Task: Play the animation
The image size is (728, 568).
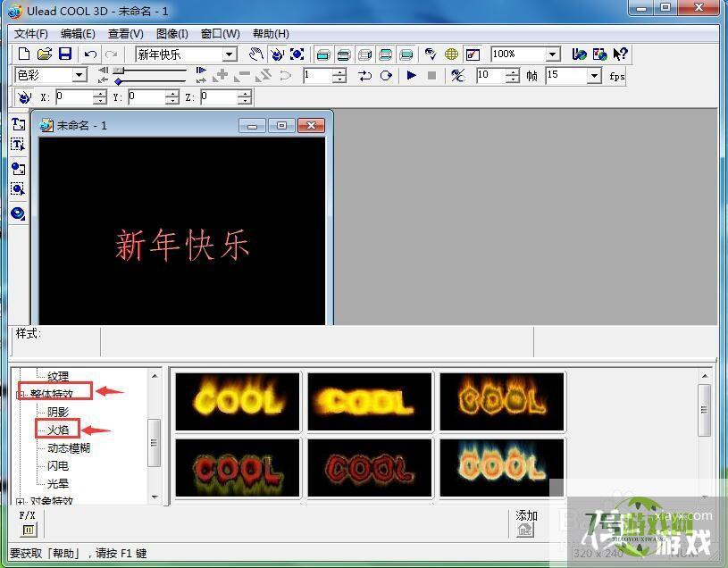Action: 411,75
